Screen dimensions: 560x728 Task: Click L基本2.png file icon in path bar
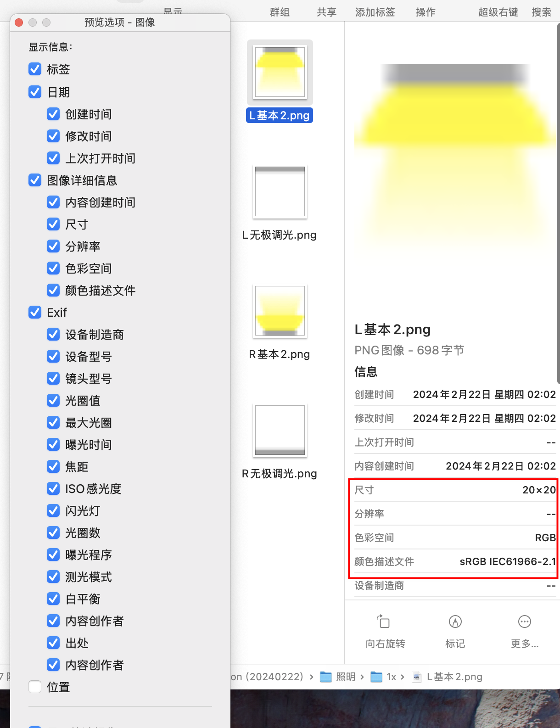[417, 677]
